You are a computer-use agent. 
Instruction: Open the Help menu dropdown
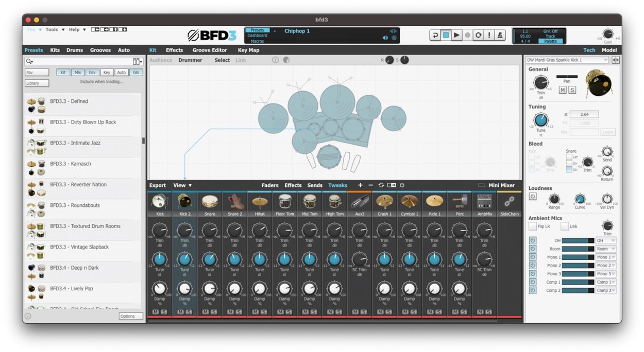[x=77, y=30]
